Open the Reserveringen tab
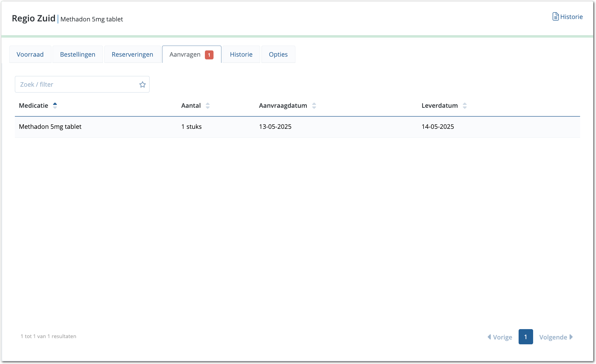Image resolution: width=596 pixels, height=364 pixels. 132,55
